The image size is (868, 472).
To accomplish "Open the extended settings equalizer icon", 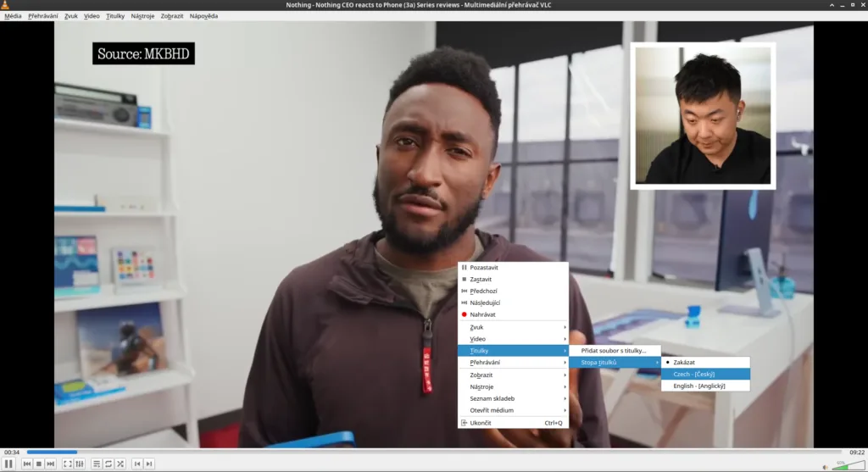I will [80, 464].
